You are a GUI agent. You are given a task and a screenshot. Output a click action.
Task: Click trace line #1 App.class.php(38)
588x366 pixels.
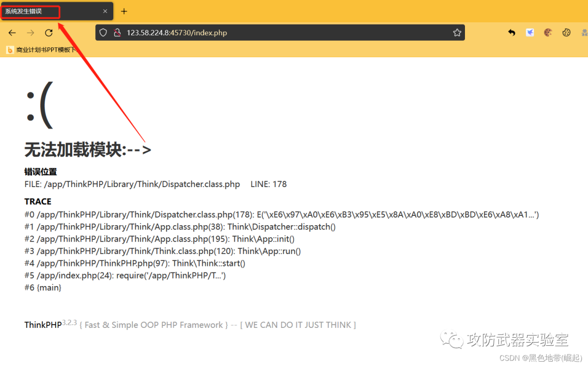(180, 227)
